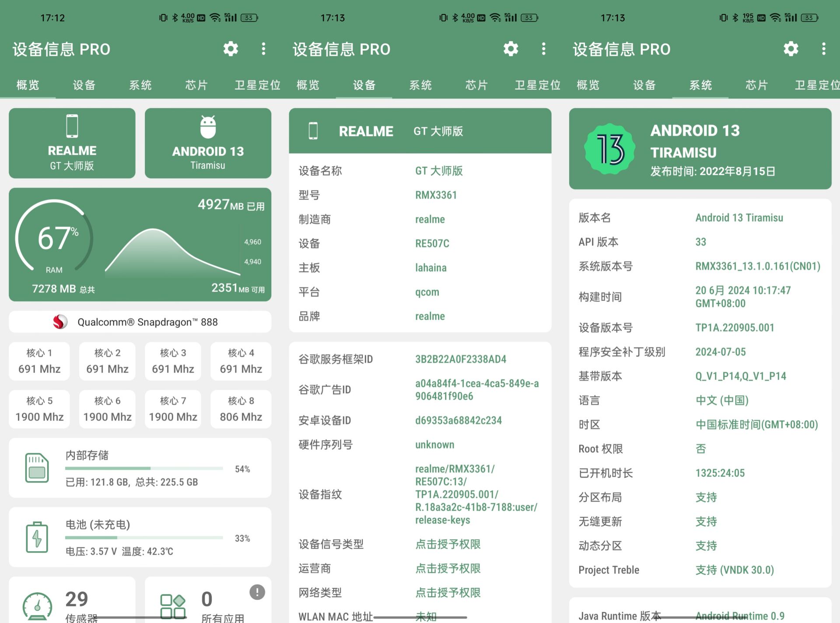Tap Android robot icon on Android 13 card
The width and height of the screenshot is (840, 623).
[x=208, y=127]
